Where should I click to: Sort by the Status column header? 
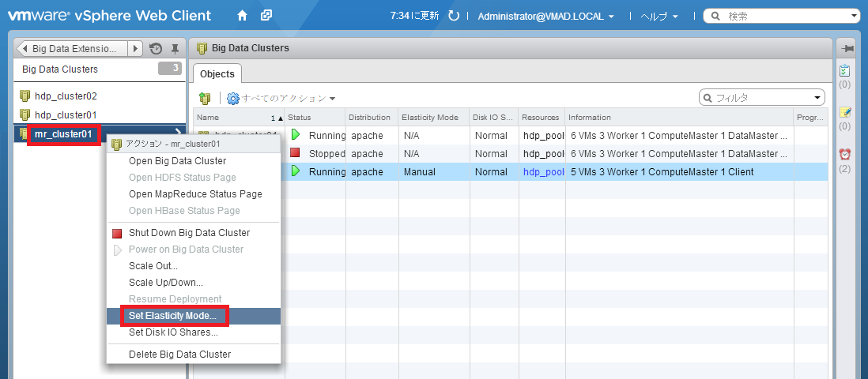[315, 118]
